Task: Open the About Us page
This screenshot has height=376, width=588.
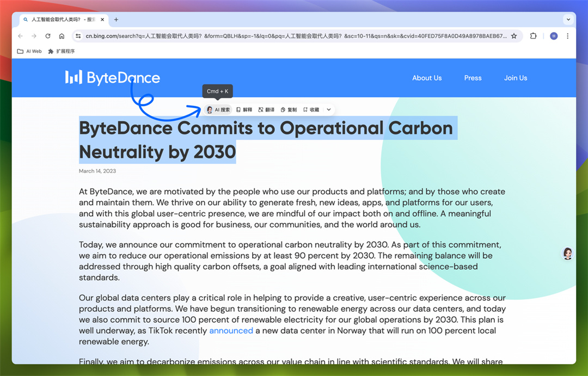Action: click(x=427, y=78)
